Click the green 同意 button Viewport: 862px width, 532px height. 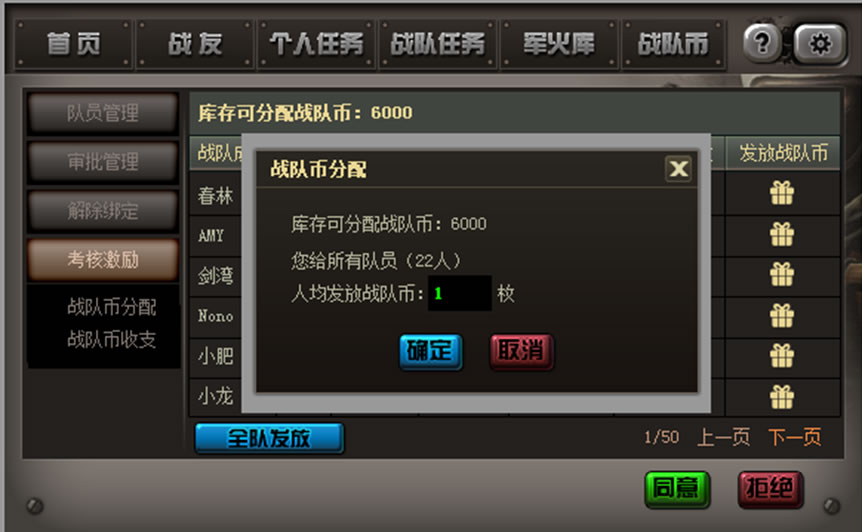click(677, 489)
